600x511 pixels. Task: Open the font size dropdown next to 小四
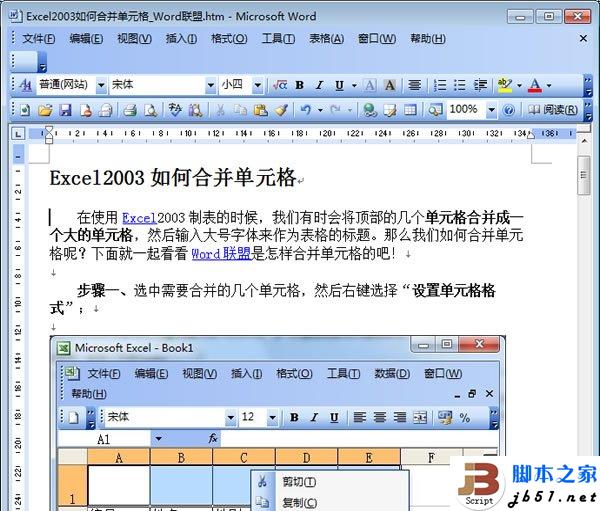258,85
